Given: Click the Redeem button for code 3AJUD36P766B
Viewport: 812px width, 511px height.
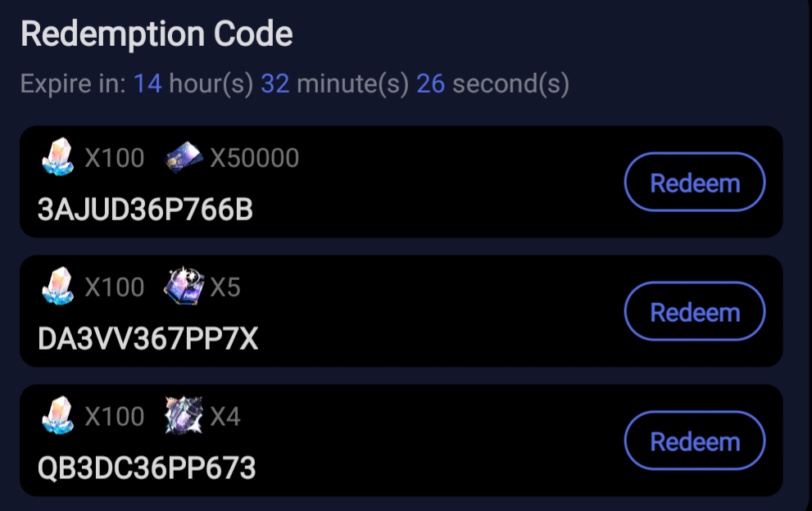Looking at the screenshot, I should tap(694, 182).
